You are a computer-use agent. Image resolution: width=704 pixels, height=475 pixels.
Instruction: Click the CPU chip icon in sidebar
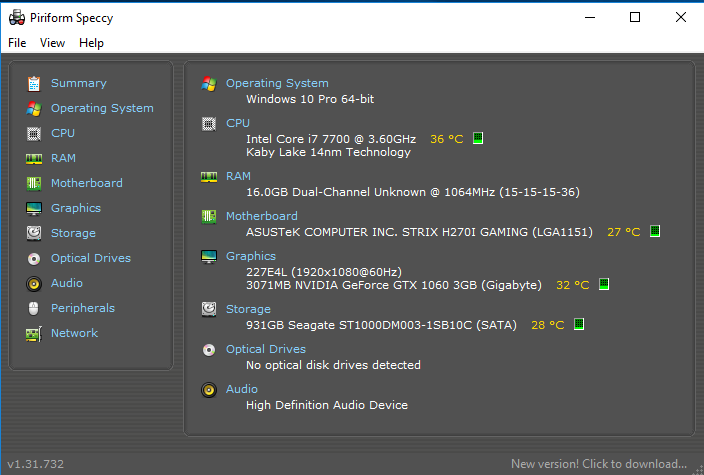[x=34, y=134]
